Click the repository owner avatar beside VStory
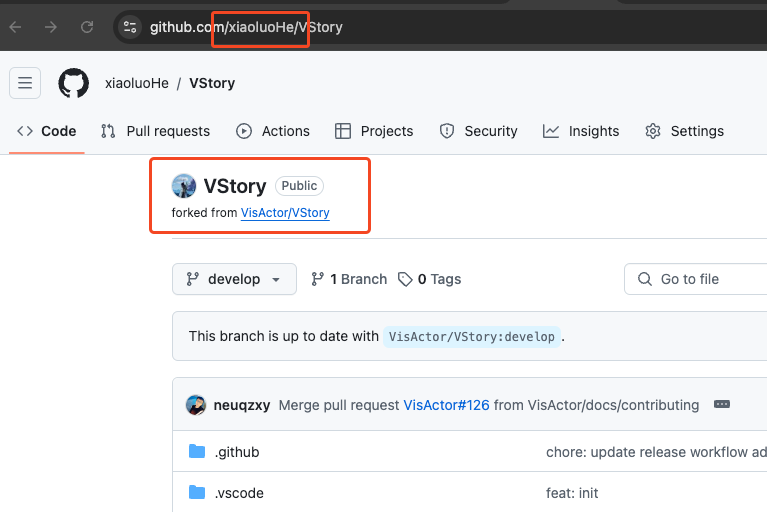The width and height of the screenshot is (767, 512). 184,186
